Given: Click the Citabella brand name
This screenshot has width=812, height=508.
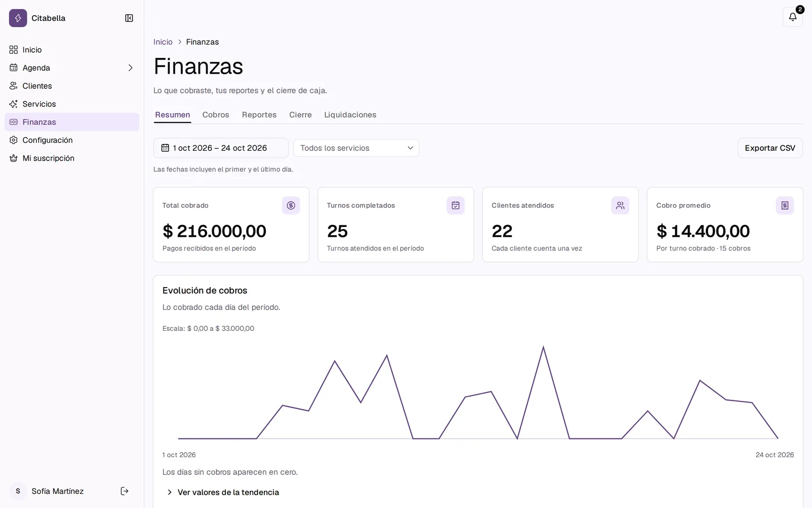Looking at the screenshot, I should [48, 18].
